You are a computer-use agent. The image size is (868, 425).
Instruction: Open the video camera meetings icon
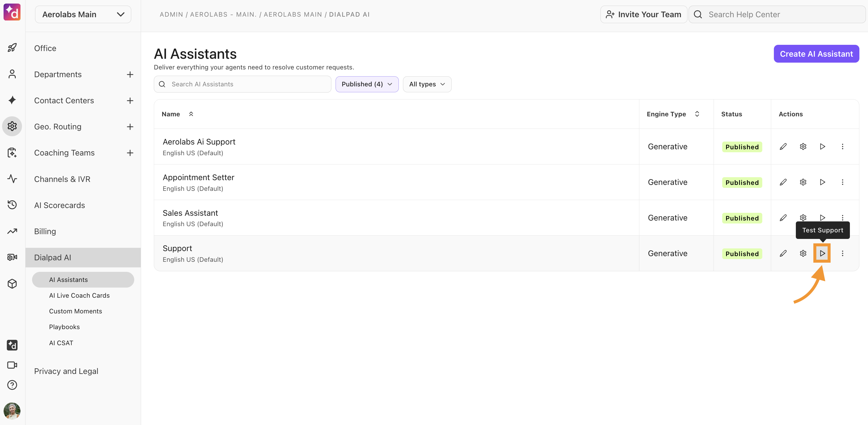click(x=12, y=365)
